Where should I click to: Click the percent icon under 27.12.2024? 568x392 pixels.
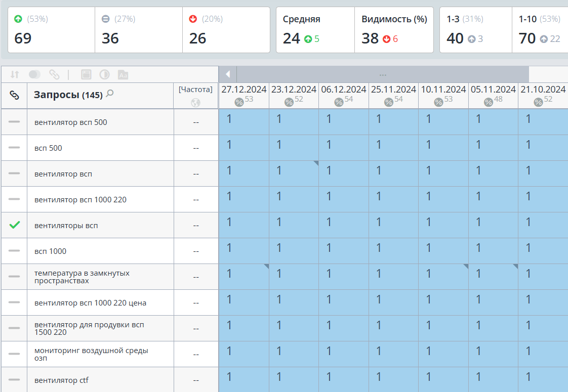(x=239, y=103)
